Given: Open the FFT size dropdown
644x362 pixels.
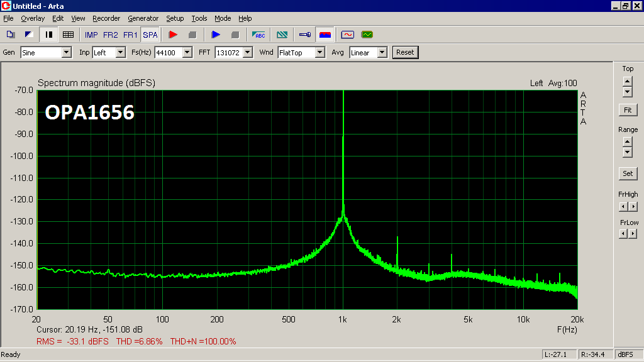Looking at the screenshot, I should tap(248, 53).
